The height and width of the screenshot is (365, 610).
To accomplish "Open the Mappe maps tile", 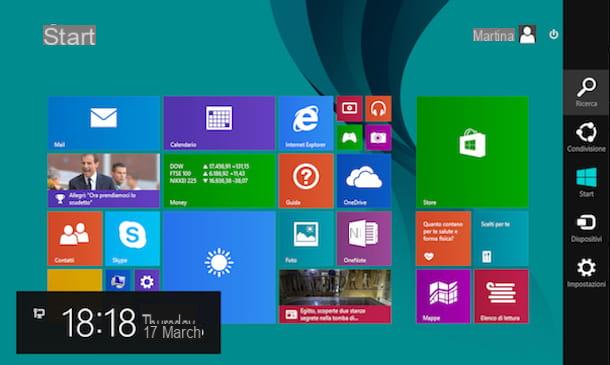I will point(443,296).
